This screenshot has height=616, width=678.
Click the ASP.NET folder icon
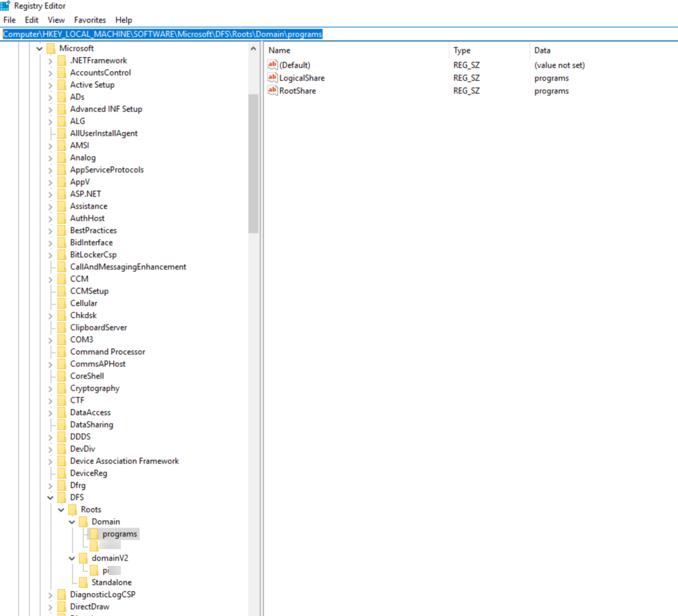[x=62, y=194]
